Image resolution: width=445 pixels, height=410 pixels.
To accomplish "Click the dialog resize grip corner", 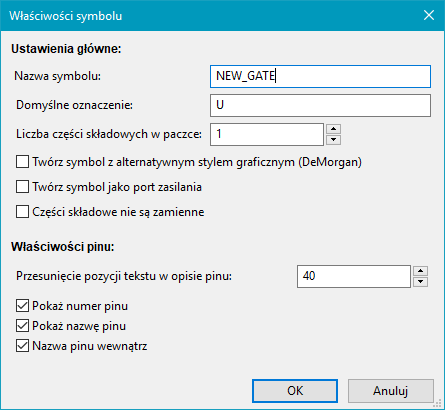I will 439,404.
